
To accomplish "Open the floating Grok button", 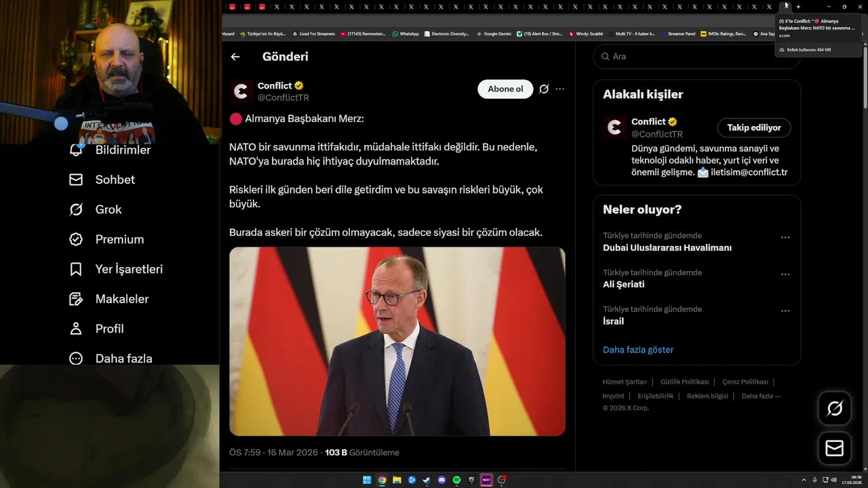I will tap(834, 408).
